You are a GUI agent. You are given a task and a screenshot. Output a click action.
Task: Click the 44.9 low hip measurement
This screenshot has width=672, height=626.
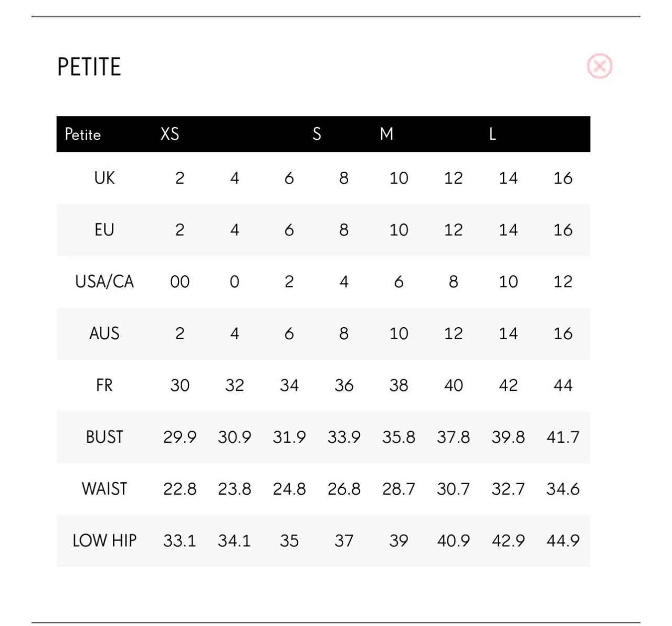(563, 540)
